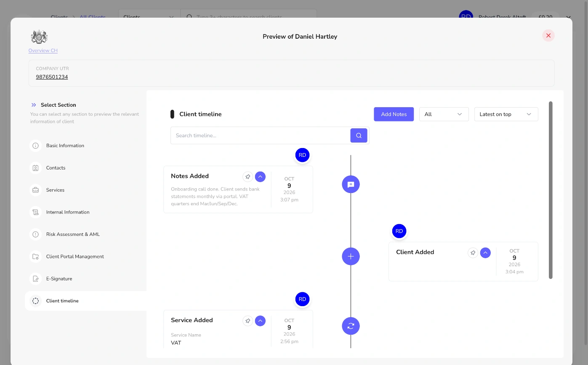The image size is (588, 365).
Task: Click the timeline search magnifier button
Action: click(359, 135)
